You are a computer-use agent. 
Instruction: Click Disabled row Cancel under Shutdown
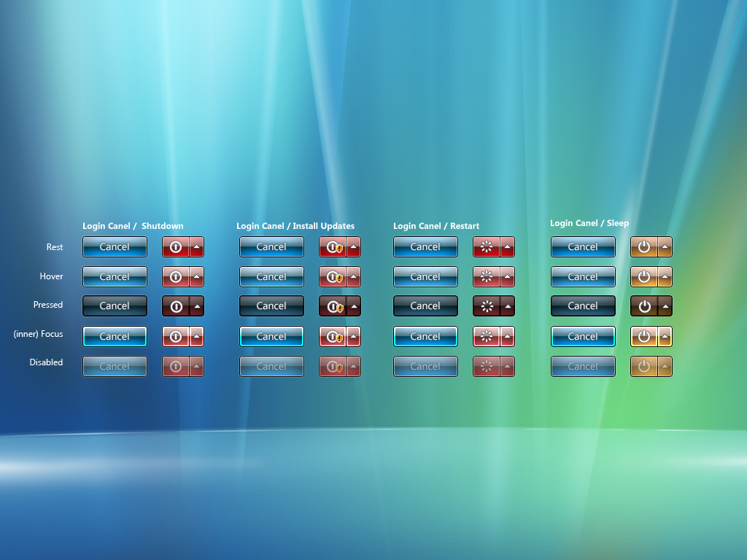tap(115, 367)
